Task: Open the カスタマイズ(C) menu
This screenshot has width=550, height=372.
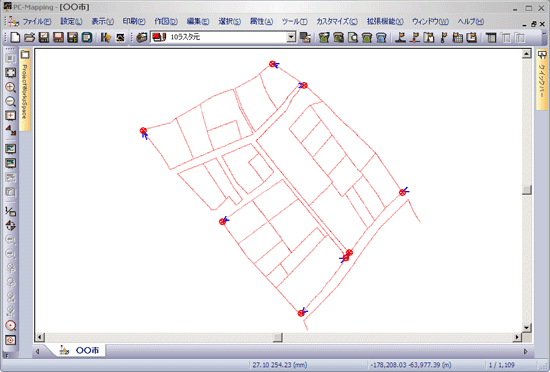Action: click(337, 22)
